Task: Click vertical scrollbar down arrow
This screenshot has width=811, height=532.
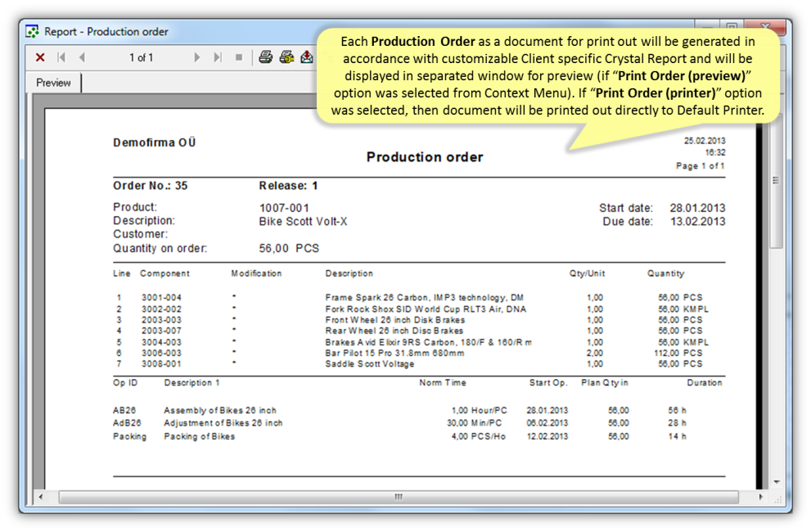Action: pos(777,482)
